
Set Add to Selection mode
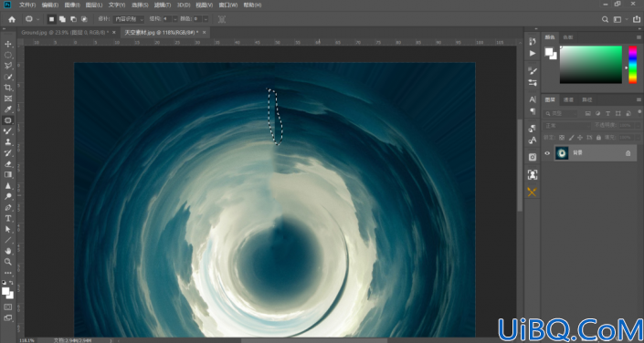(62, 19)
